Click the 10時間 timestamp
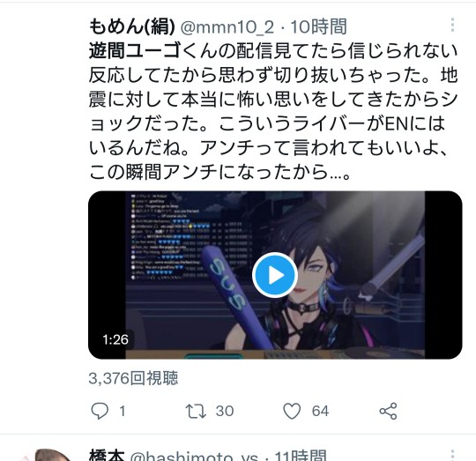476x461 pixels. [318, 26]
